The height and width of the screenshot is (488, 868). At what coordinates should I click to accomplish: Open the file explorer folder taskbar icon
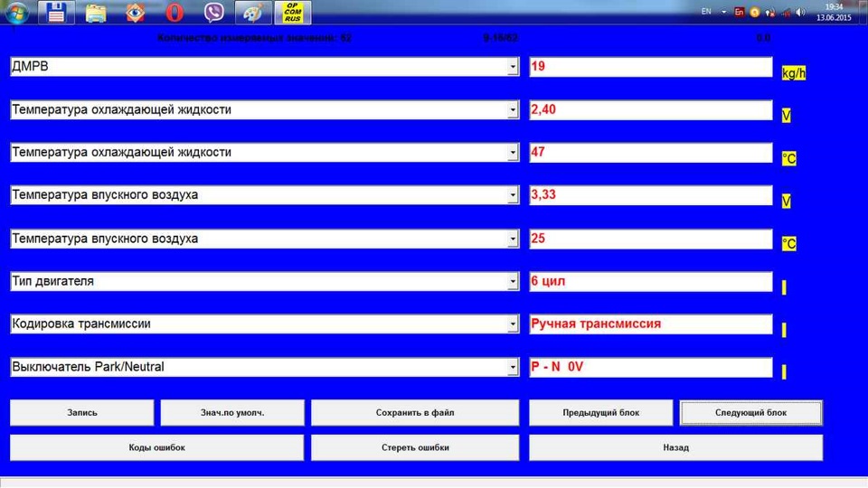(x=96, y=12)
